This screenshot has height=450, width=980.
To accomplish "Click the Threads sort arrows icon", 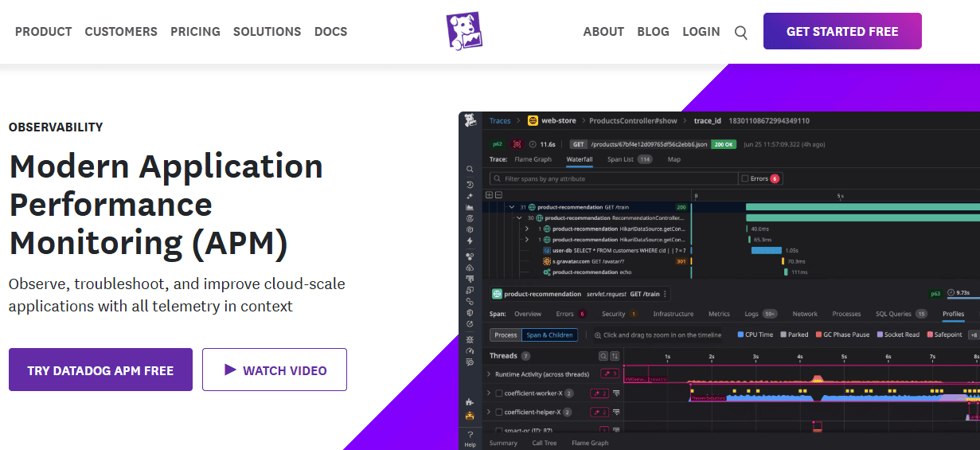I will point(615,356).
